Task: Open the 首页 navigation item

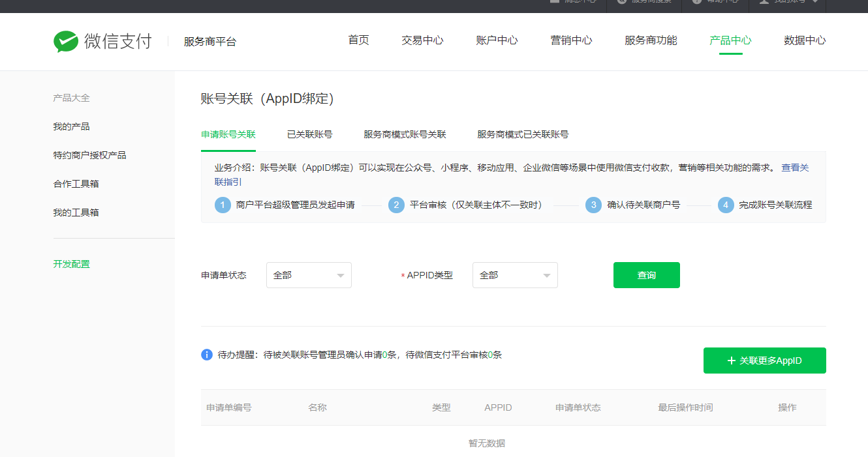Action: [x=358, y=40]
